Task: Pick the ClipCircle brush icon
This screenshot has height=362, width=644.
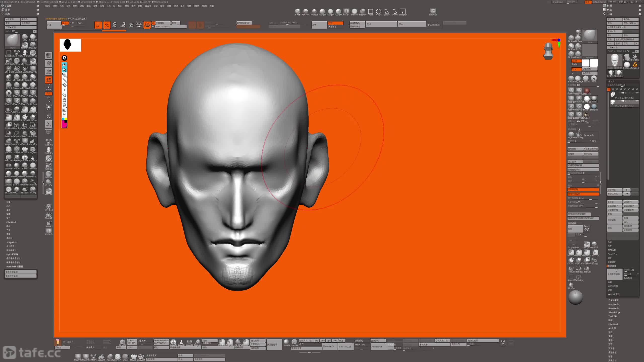Action: [25, 118]
